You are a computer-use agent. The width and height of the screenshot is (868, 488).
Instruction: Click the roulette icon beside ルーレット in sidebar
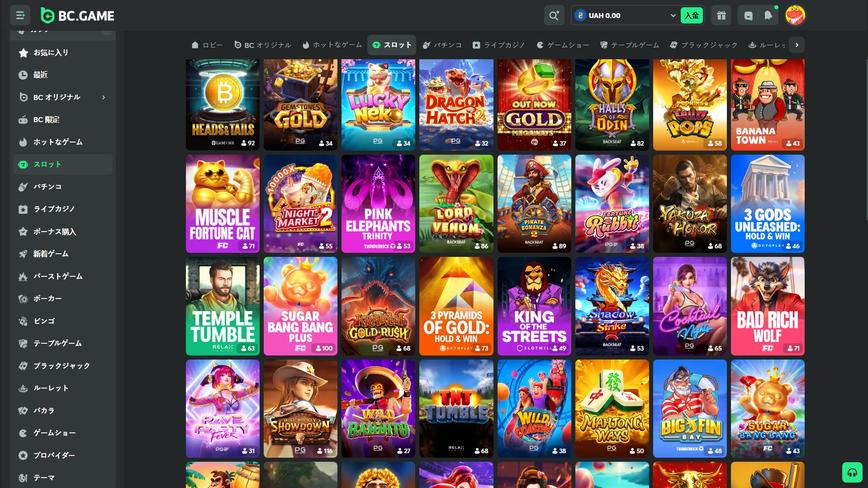pyautogui.click(x=23, y=388)
